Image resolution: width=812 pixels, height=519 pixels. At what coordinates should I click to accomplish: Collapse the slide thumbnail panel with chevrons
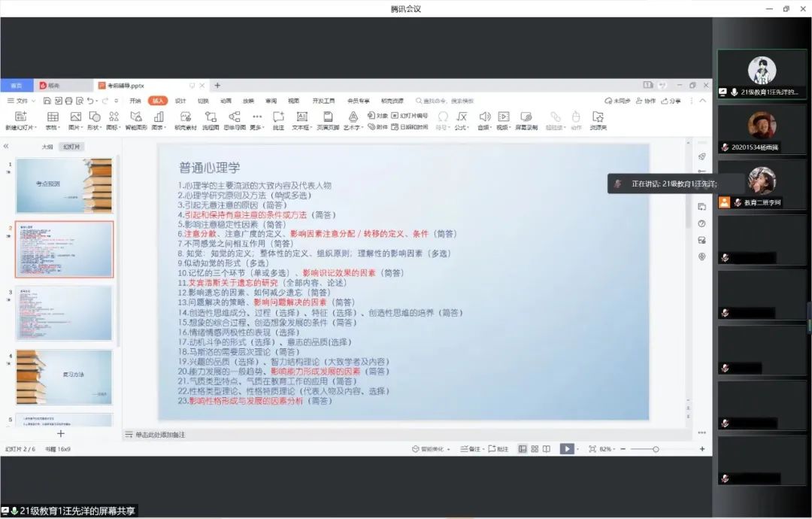[x=7, y=147]
